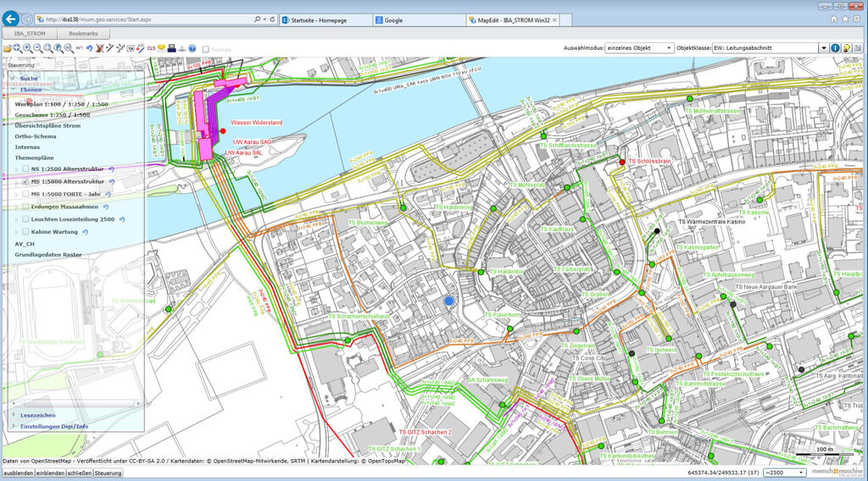This screenshot has width=868, height=481.
Task: Click the yellow light bulb icon
Action: tap(846, 48)
